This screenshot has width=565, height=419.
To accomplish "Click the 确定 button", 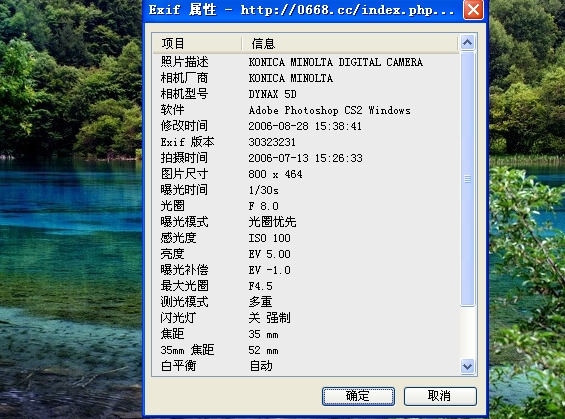I will pos(358,396).
